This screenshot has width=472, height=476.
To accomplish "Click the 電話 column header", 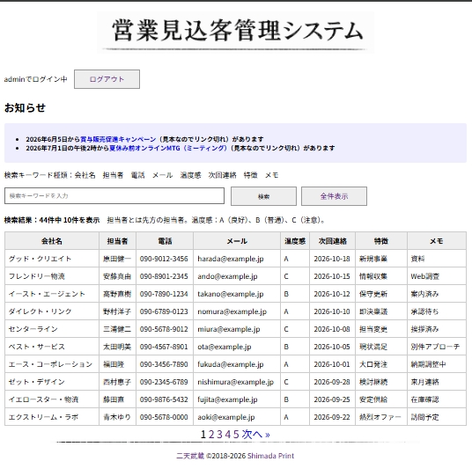I will click(165, 241).
